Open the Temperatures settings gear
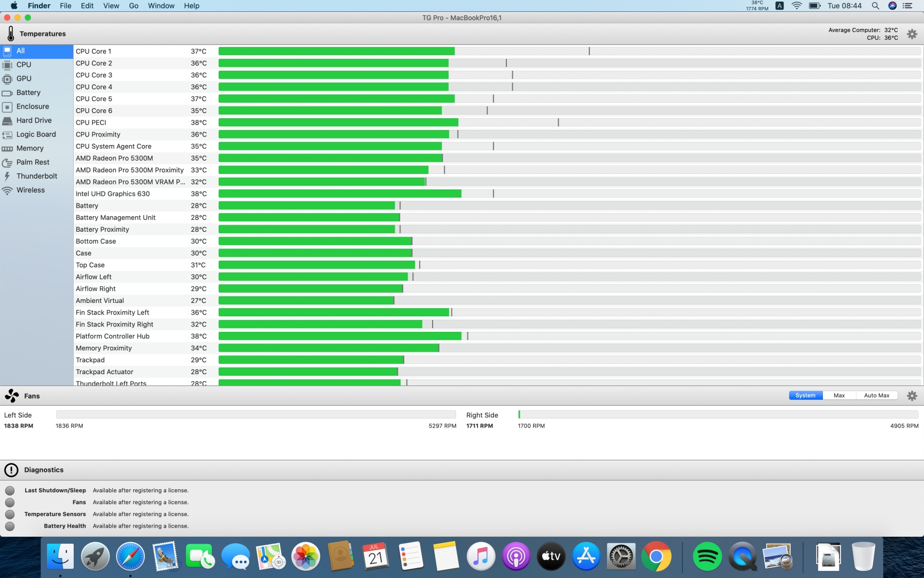The height and width of the screenshot is (578, 924). click(x=912, y=34)
